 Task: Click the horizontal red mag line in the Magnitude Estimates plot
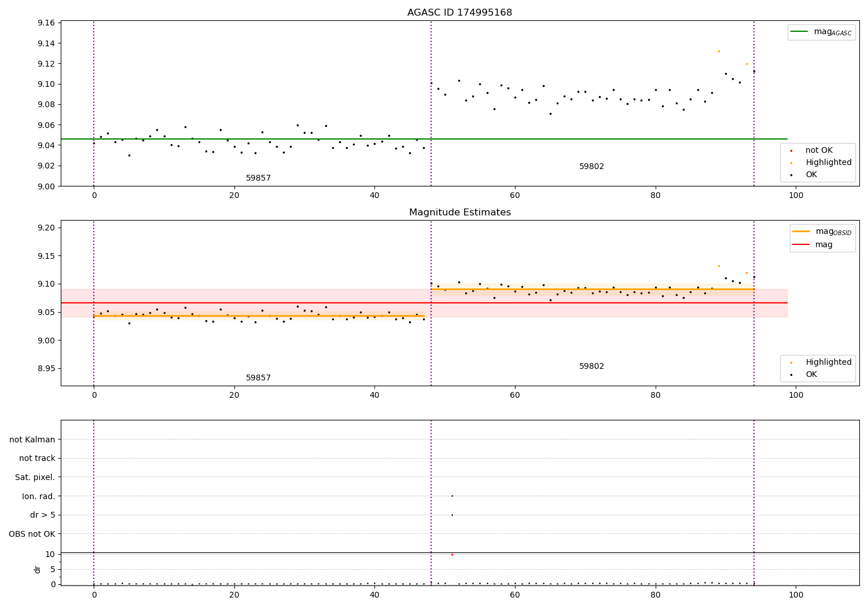424,303
